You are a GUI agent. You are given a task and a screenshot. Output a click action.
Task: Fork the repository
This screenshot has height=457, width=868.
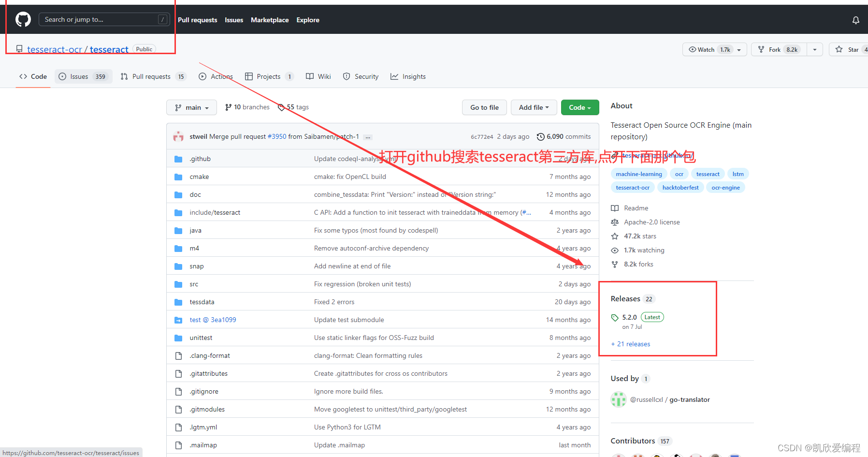(x=779, y=50)
